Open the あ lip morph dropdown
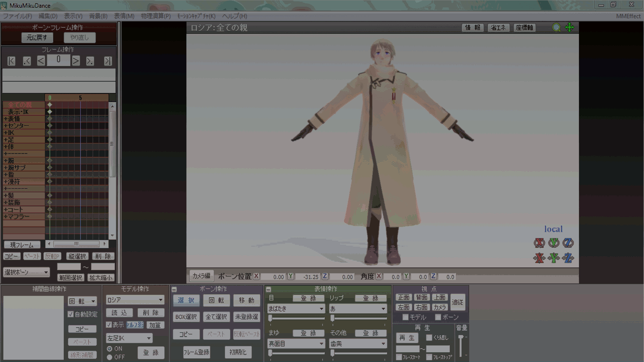The width and height of the screenshot is (644, 362). [x=358, y=308]
